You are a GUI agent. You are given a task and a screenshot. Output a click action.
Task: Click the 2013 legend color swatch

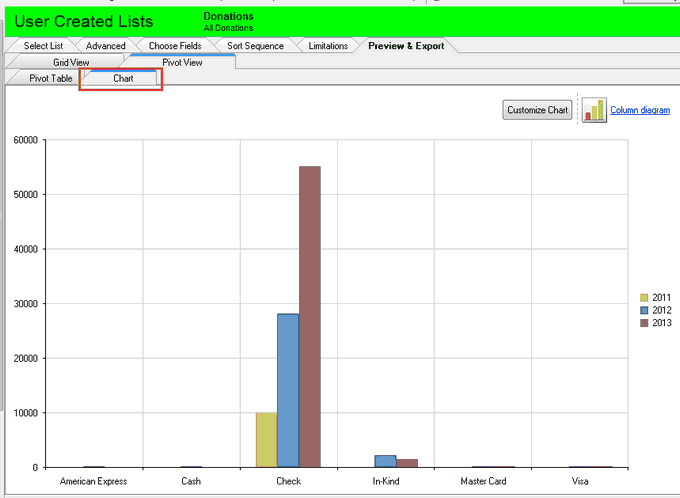pyautogui.click(x=645, y=323)
